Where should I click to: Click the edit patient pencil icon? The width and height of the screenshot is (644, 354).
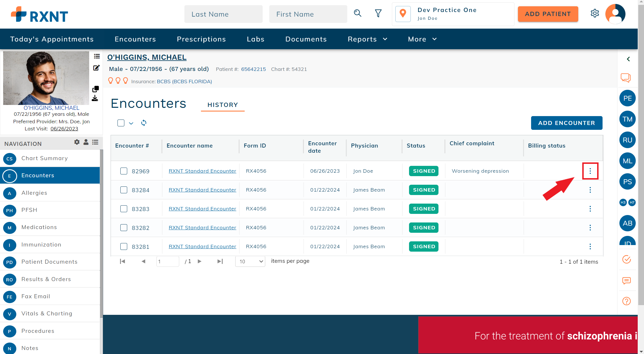click(x=96, y=68)
